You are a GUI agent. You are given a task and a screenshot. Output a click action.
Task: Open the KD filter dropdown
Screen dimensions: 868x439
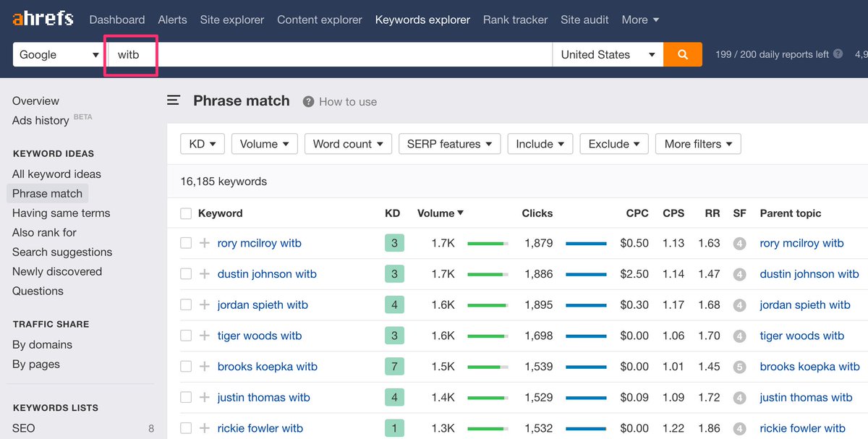click(203, 144)
